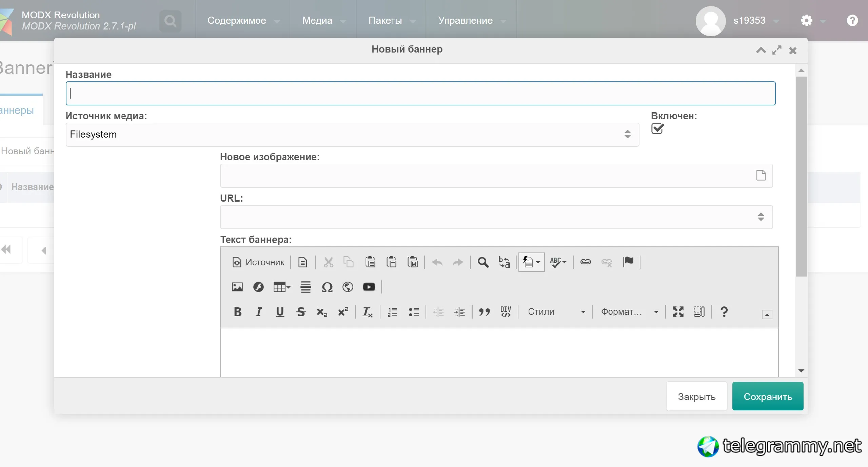
Task: Open the paste language tools dropdown button
Action: [531, 262]
